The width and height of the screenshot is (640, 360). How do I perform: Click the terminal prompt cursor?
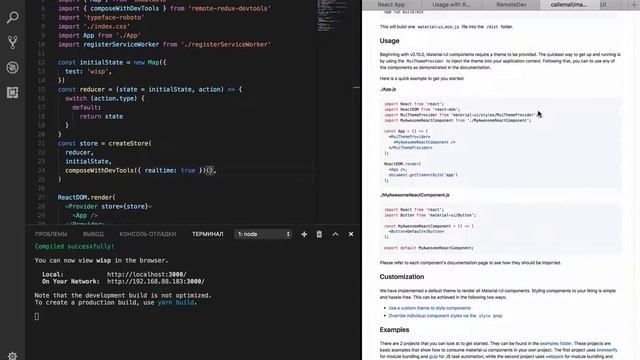pyautogui.click(x=37, y=316)
